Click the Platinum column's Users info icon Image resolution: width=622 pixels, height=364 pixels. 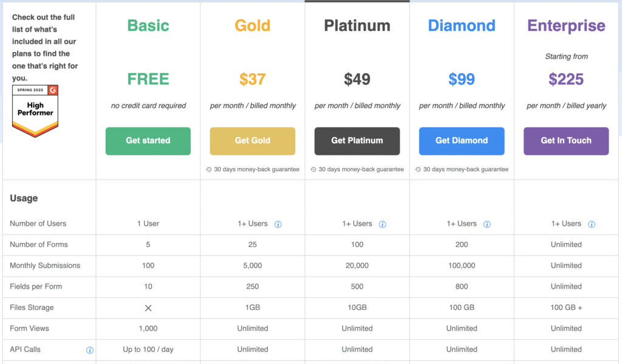(383, 224)
